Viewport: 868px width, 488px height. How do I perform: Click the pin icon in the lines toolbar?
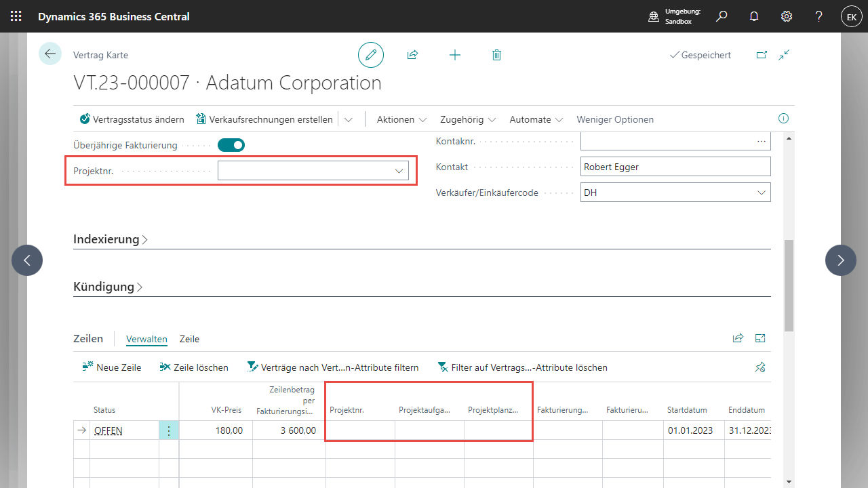click(x=760, y=367)
